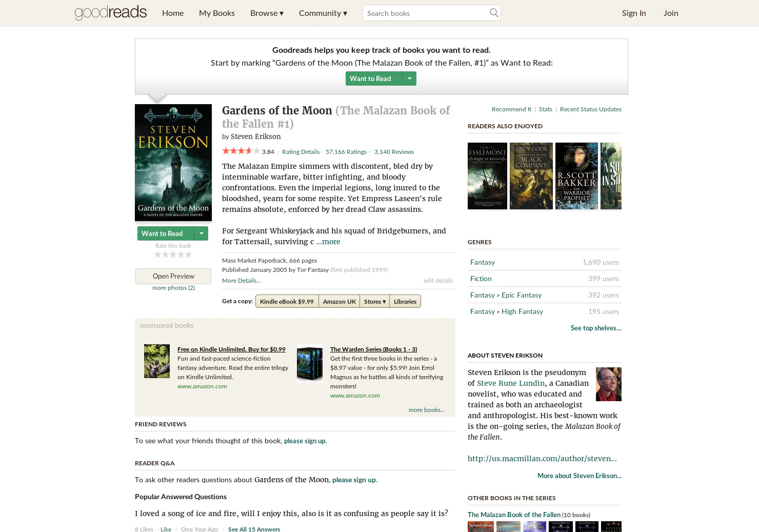Screen dimensions: 759x532
Task: Rate the book using the gray stars
Action: [x=173, y=254]
